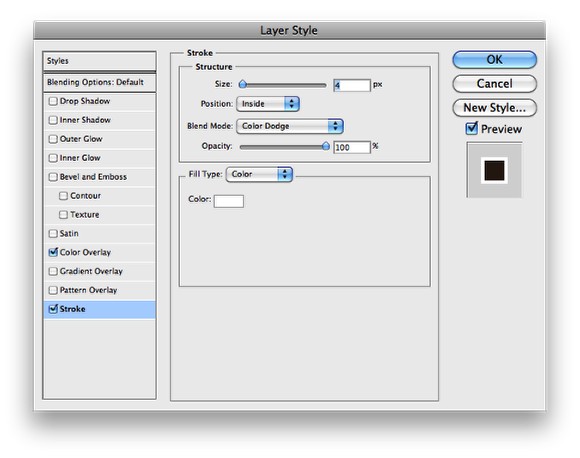Viewport: 580px width, 458px height.
Task: Select the Stroke row in effects list
Action: 99,309
